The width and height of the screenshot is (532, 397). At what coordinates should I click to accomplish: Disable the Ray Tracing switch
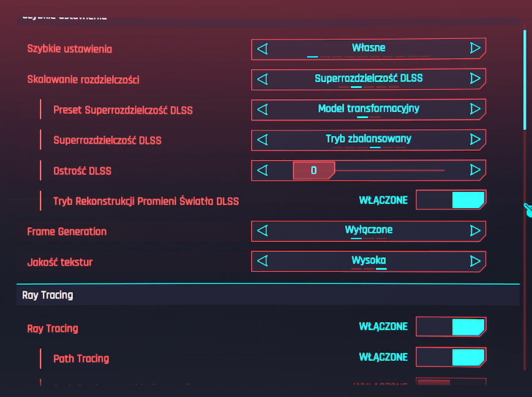point(451,327)
